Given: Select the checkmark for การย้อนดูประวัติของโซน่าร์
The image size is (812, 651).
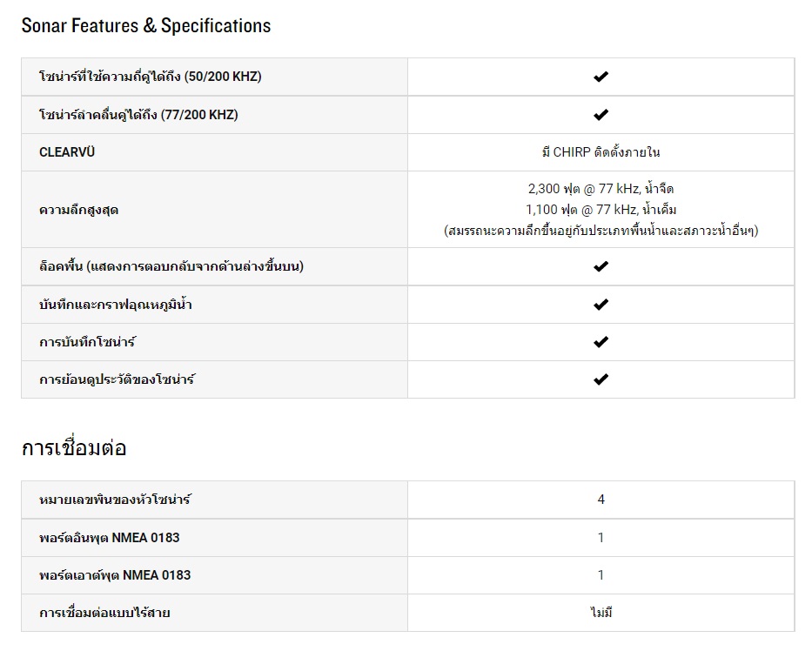Looking at the screenshot, I should coord(601,379).
